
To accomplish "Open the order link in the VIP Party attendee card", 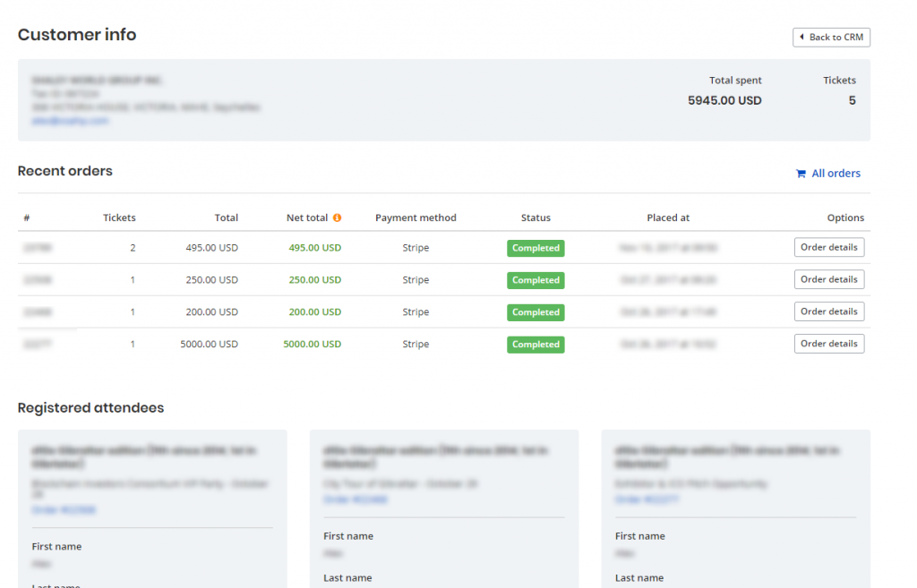I will (64, 510).
